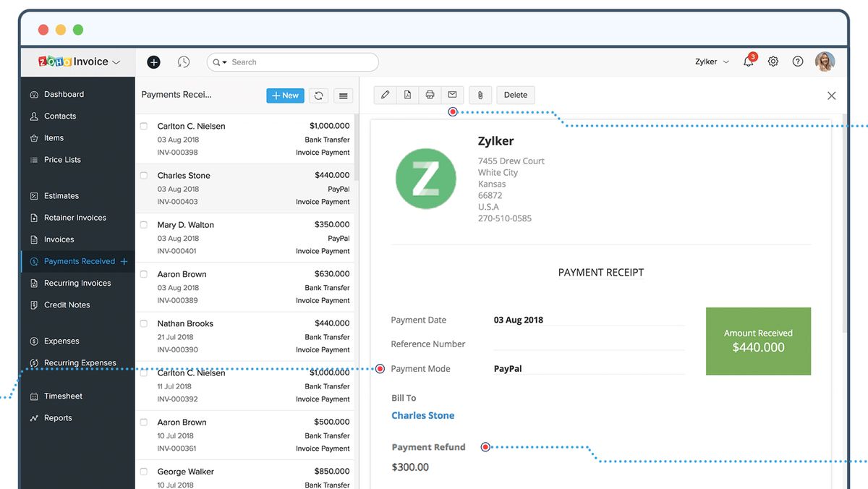Screen dimensions: 868x489
Task: Select the Nathan Brooks checkbox
Action: tap(144, 323)
